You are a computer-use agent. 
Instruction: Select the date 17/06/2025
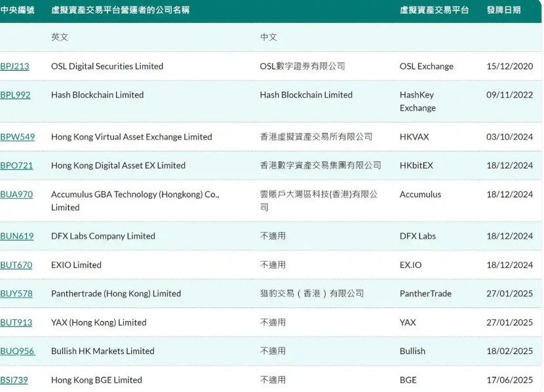pos(510,380)
